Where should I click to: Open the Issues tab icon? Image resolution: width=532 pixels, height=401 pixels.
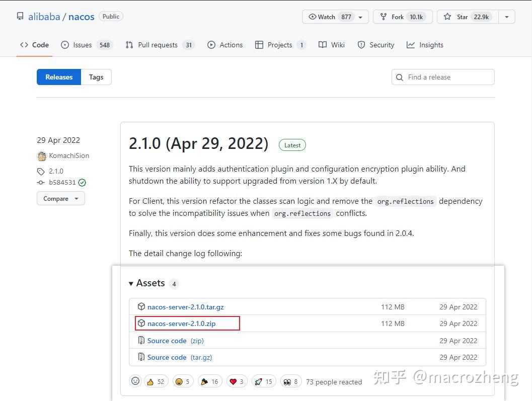(66, 45)
